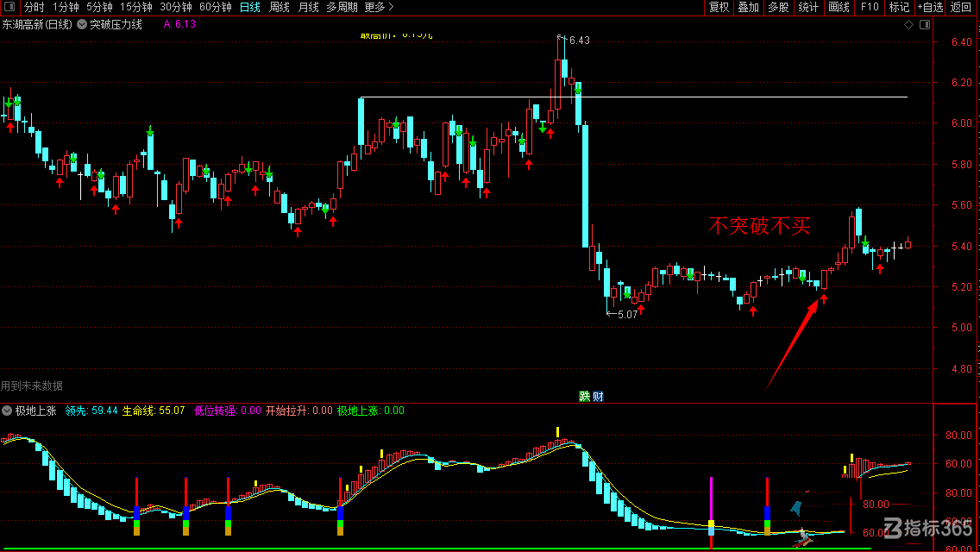Click the 标记 mark button

tap(900, 8)
